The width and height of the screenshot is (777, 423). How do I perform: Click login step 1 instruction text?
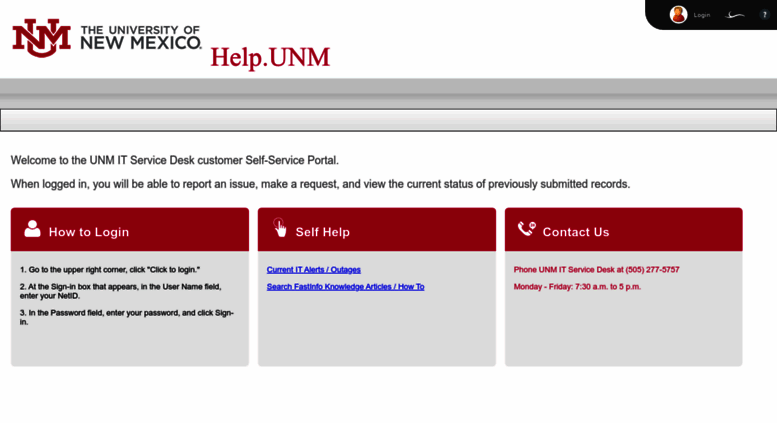110,270
